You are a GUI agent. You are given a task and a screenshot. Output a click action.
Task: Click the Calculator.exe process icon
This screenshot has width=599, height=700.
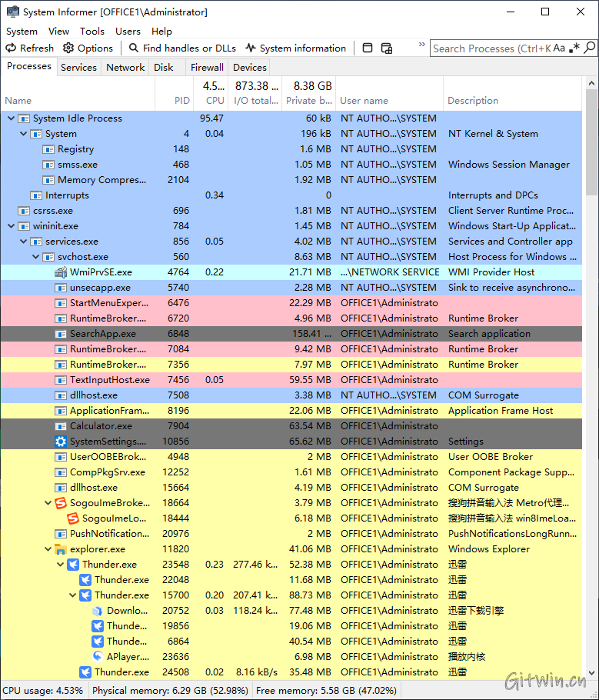click(x=61, y=426)
